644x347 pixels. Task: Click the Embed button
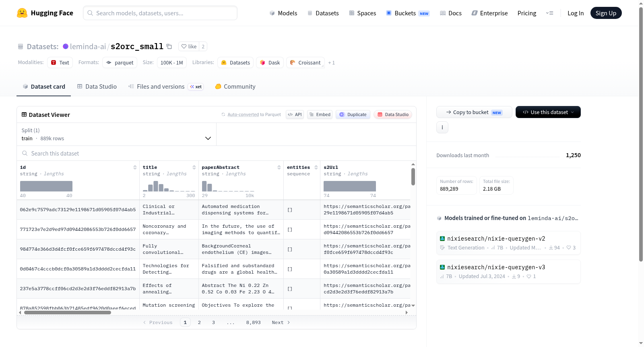320,114
